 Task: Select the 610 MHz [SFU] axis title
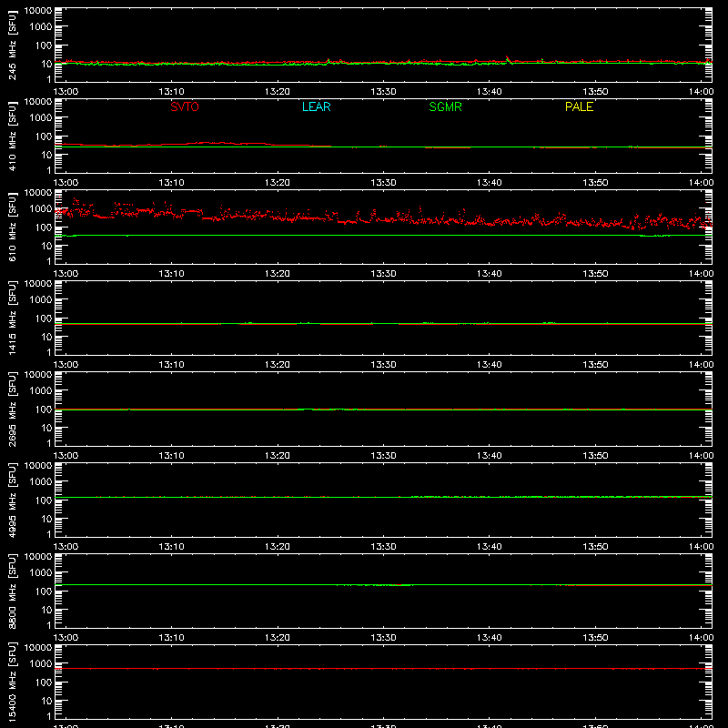pyautogui.click(x=12, y=227)
